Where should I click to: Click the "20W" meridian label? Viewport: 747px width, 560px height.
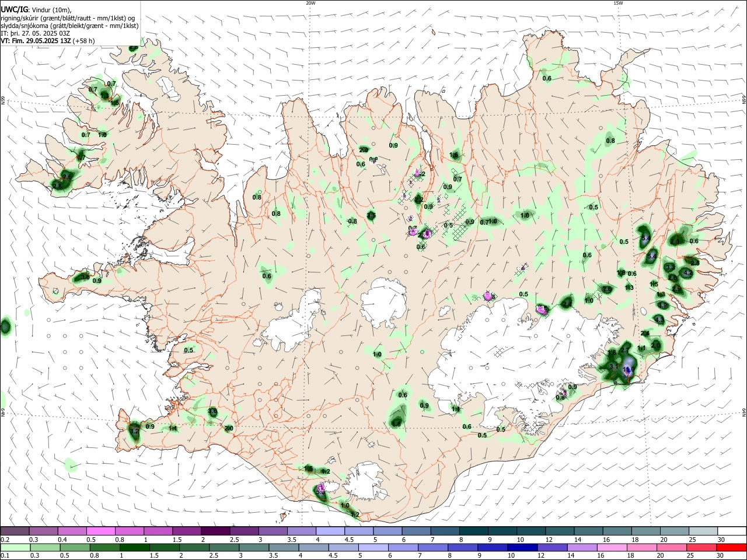310,3
